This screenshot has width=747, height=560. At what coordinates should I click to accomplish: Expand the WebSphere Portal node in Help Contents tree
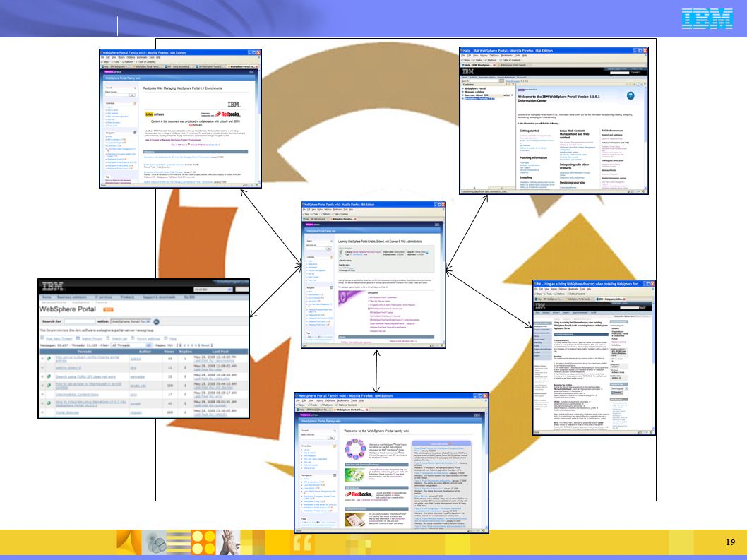click(462, 88)
